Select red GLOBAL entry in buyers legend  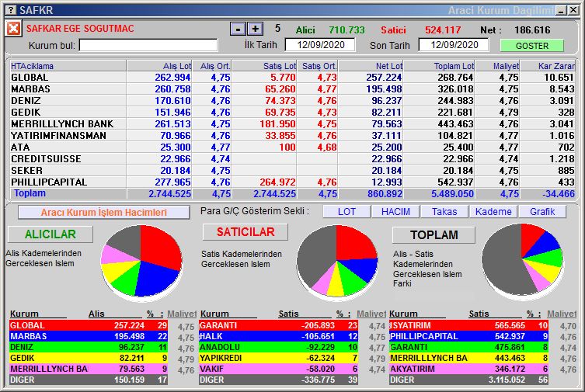(89, 325)
